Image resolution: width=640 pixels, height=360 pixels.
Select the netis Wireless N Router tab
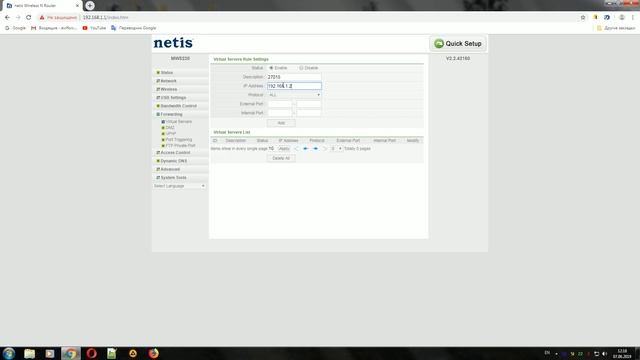click(41, 6)
